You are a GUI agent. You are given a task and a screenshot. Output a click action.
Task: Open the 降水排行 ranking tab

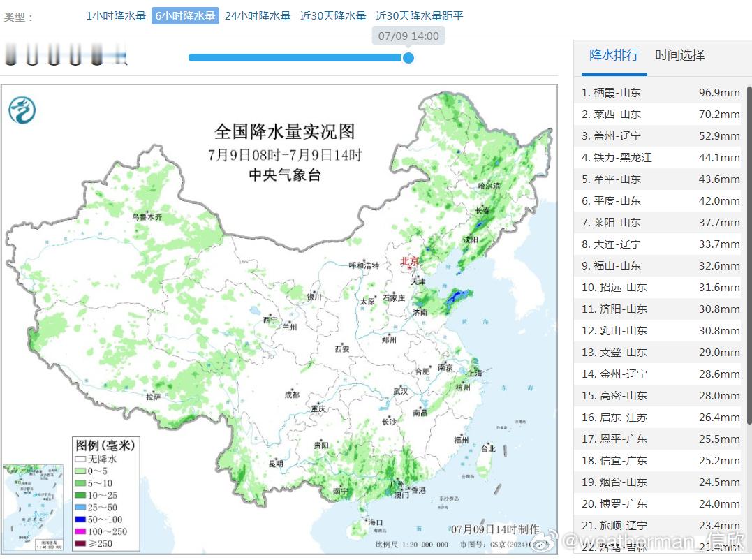tap(614, 55)
